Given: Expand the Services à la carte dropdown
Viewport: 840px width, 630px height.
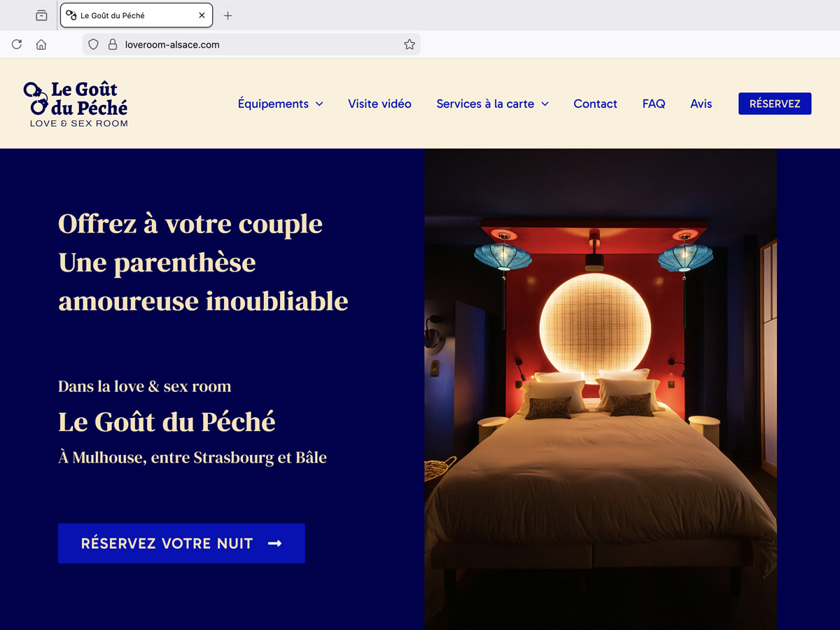Looking at the screenshot, I should point(493,104).
